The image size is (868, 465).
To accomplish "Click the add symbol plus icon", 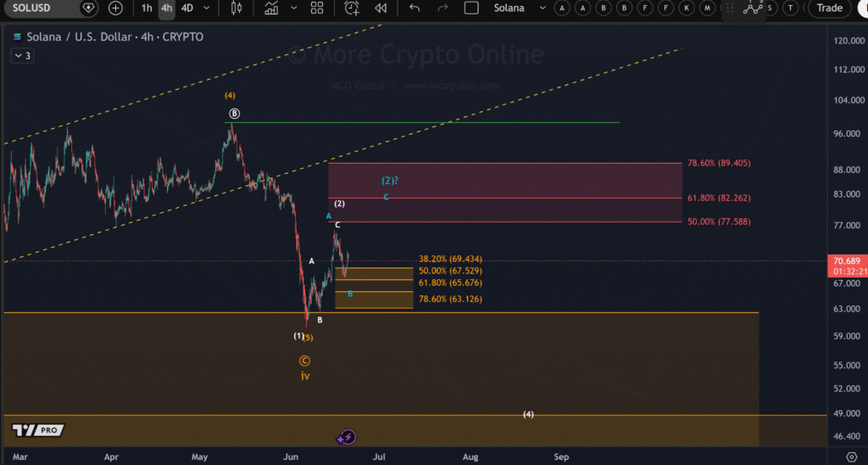I will click(x=115, y=8).
